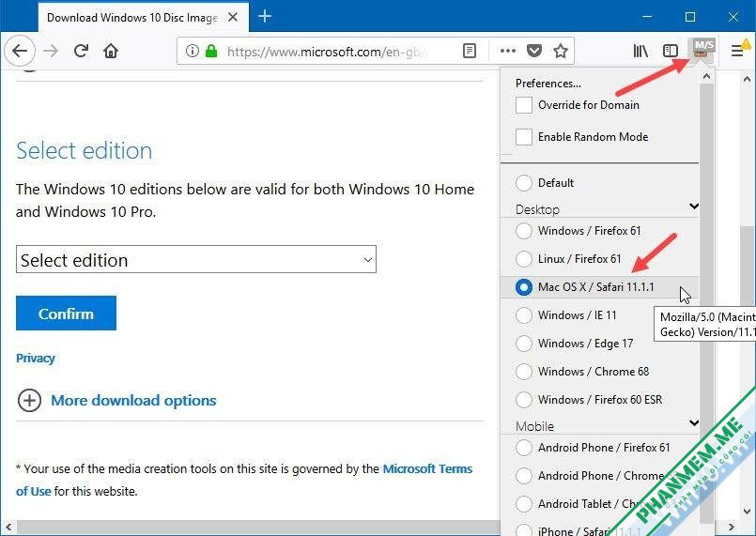Viewport: 756px width, 536px height.
Task: Open the Privacy link
Action: tap(35, 359)
